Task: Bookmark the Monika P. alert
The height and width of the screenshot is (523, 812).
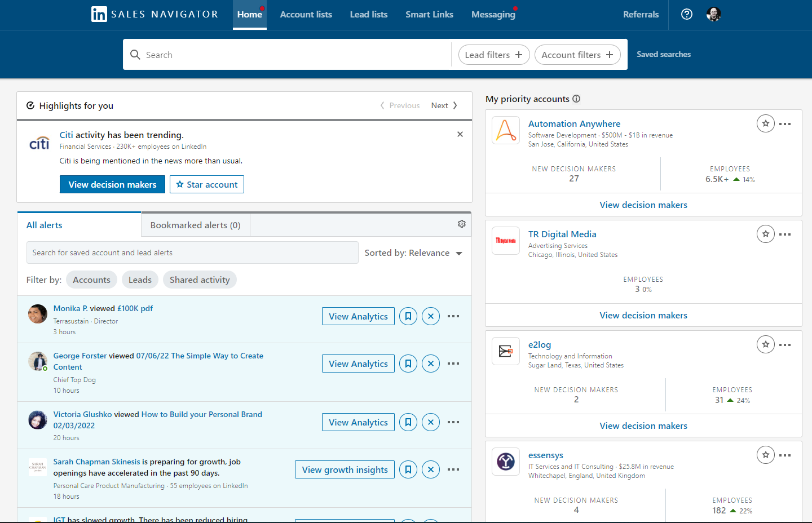Action: point(408,316)
